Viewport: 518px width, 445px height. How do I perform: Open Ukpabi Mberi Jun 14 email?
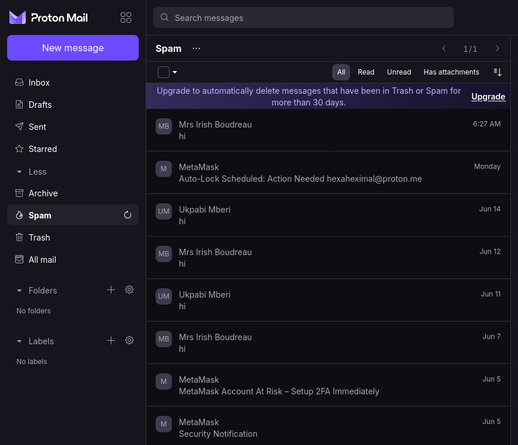(x=328, y=215)
